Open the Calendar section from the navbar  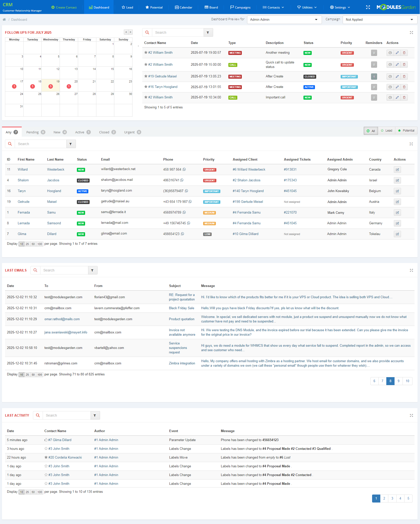coord(183,7)
